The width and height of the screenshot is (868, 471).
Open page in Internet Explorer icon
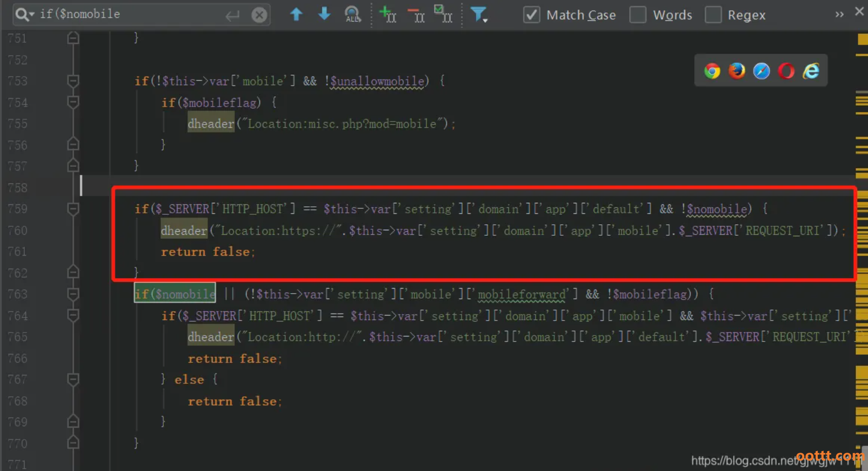(811, 71)
